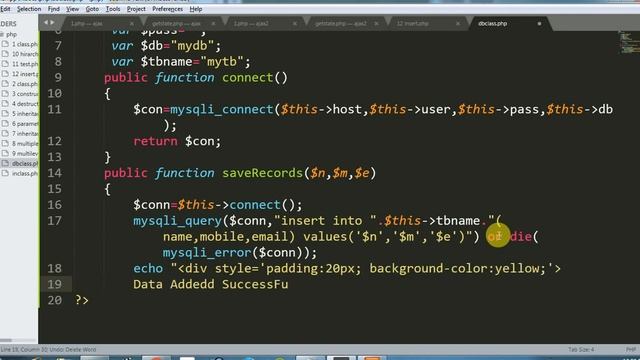Open the Find menu
Image resolution: width=640 pixels, height=360 pixels.
[x=53, y=9]
